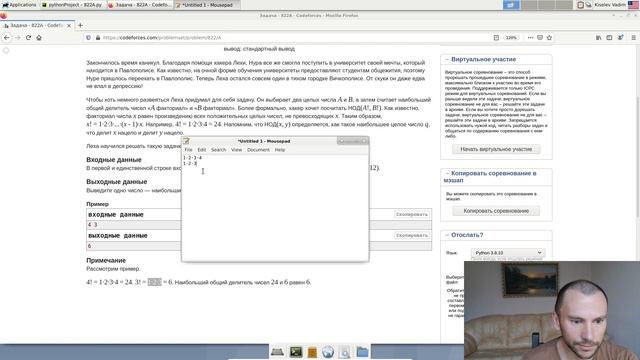Screen dimensions: 640x360
Task: Click the US flag keyboard layout indicator
Action: [x=633, y=5]
